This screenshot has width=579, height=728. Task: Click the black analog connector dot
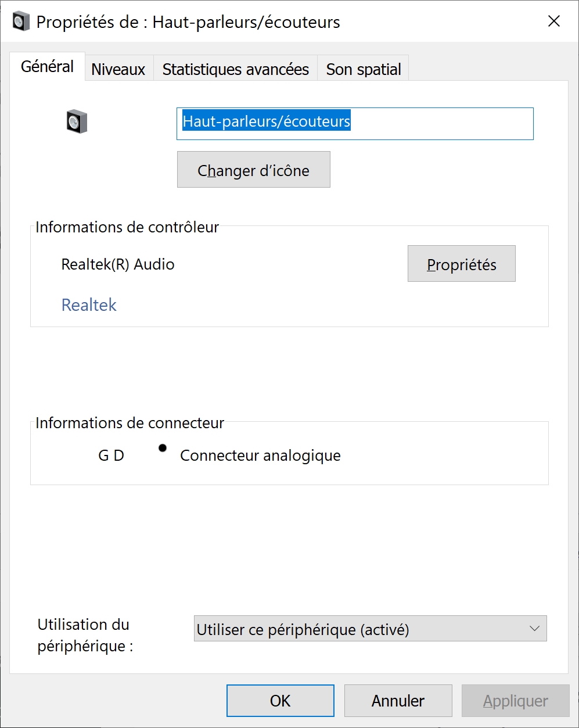pos(163,447)
